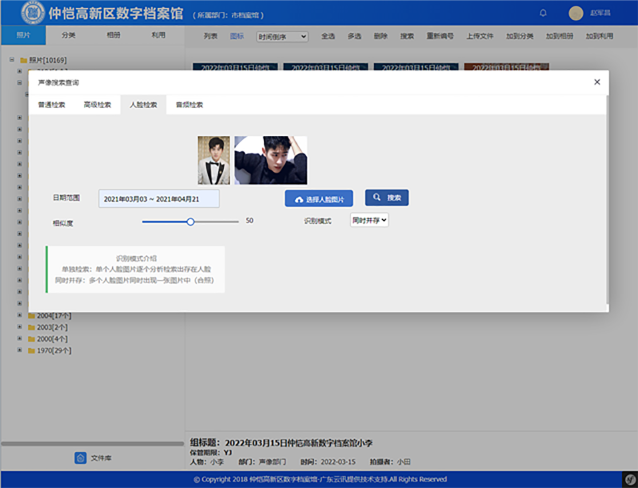The image size is (638, 488).
Task: Open the 普通检索 tab
Action: coord(52,104)
